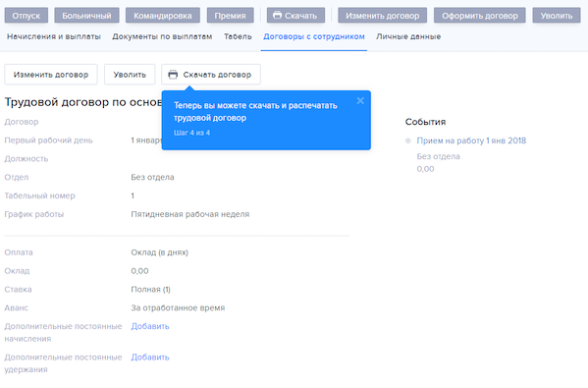Open Прием на работу 1 янв 2018 event
The height and width of the screenshot is (388, 588).
click(471, 140)
